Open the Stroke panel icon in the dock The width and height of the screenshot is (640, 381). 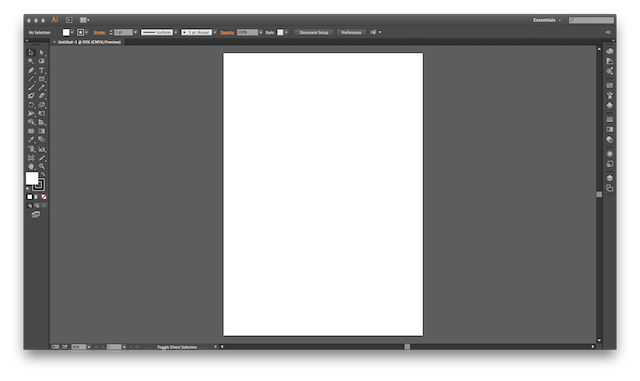(x=610, y=120)
